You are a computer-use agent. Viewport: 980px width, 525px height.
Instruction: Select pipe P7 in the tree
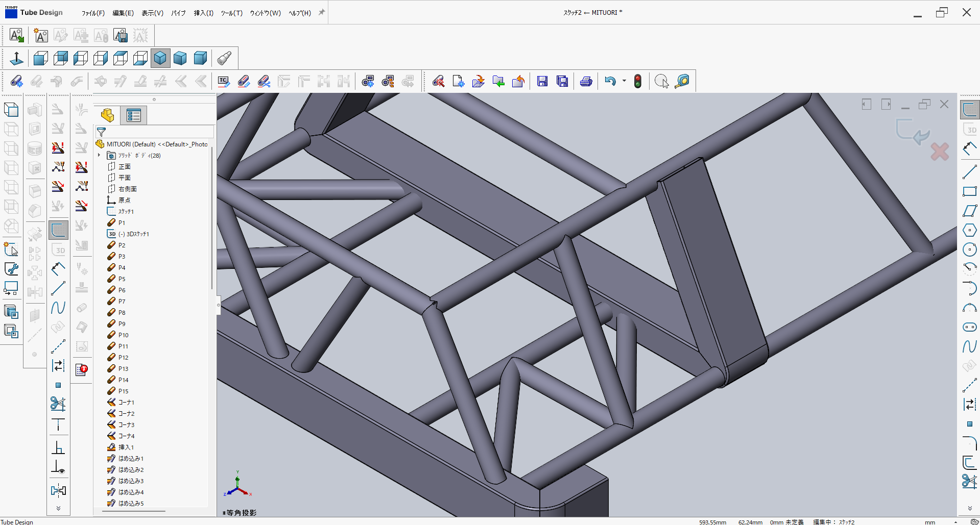121,301
